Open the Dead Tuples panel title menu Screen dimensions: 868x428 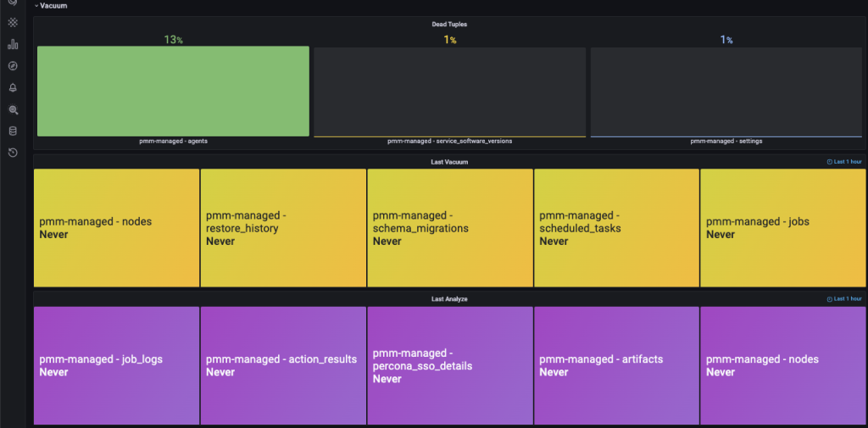(449, 25)
